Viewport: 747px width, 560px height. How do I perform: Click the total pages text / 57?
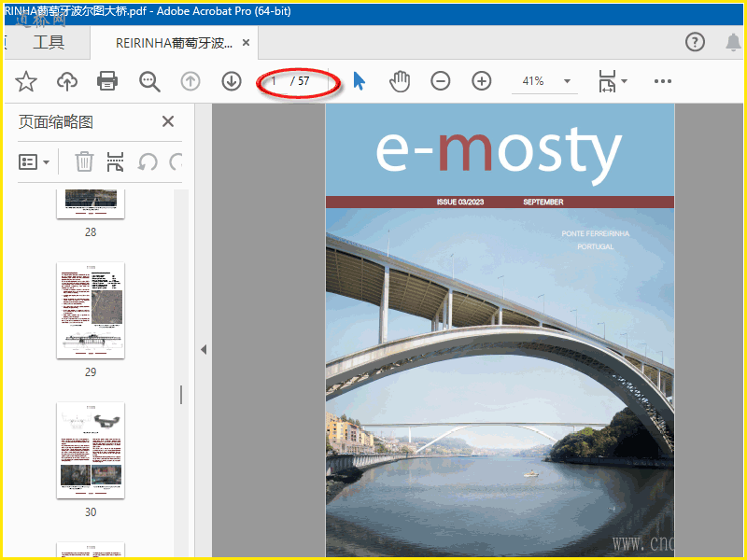300,81
